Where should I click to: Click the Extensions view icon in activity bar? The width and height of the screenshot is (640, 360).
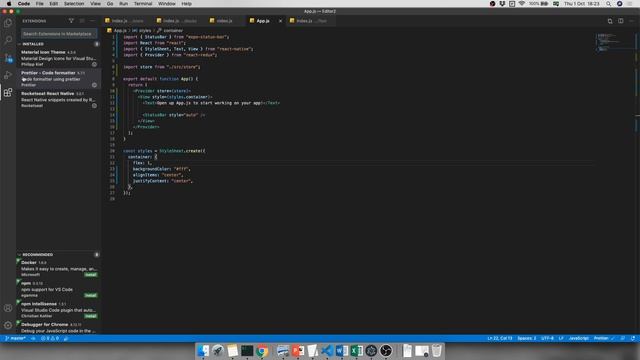coord(8,93)
